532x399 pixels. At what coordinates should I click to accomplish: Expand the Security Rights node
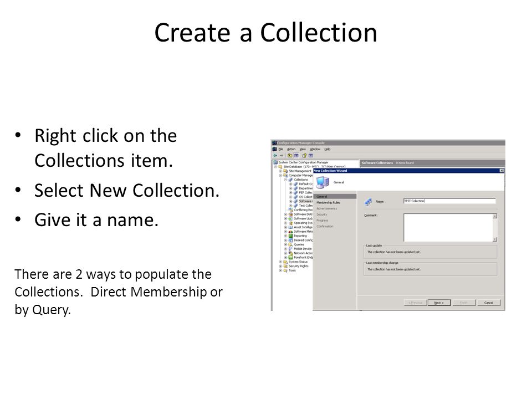[280, 266]
